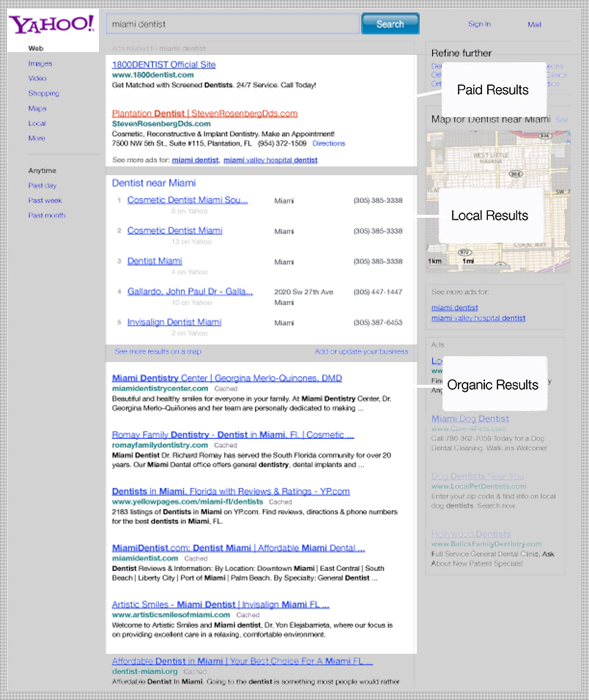Open the Shopping search tab
The width and height of the screenshot is (589, 700).
click(44, 94)
